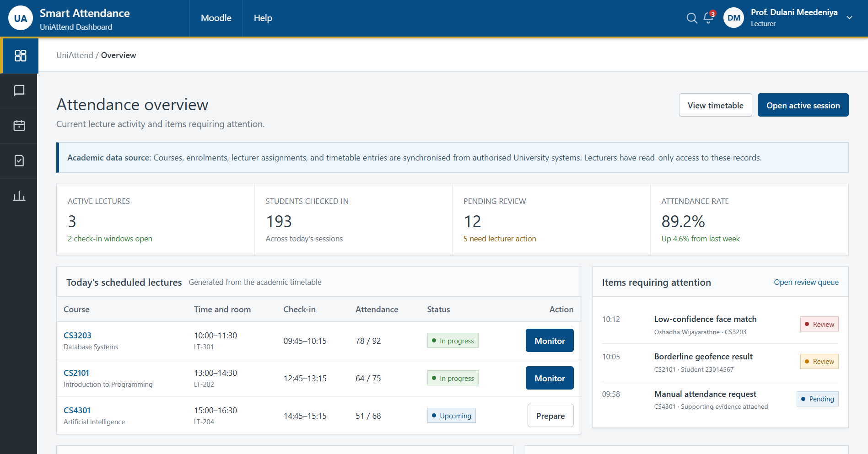Open the CS4301 course link
Viewport: 868px width, 454px height.
coord(77,410)
